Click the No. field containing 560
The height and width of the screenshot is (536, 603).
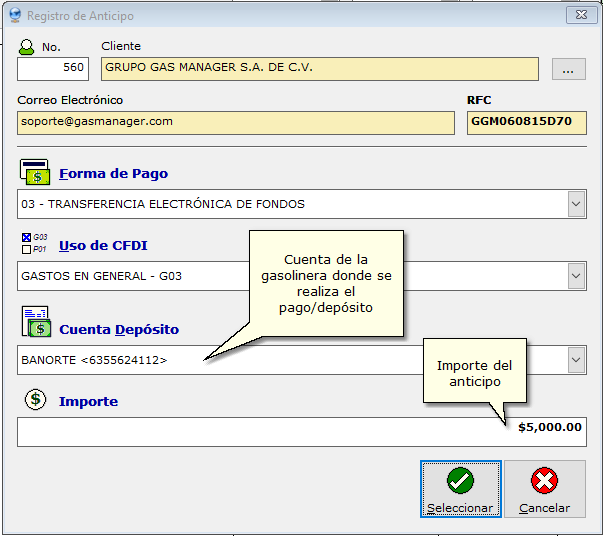click(53, 69)
